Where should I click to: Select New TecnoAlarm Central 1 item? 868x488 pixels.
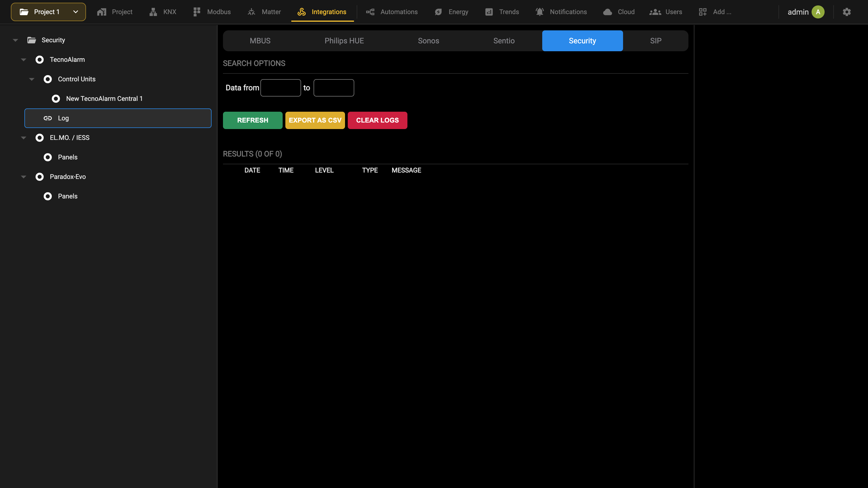[x=104, y=99]
